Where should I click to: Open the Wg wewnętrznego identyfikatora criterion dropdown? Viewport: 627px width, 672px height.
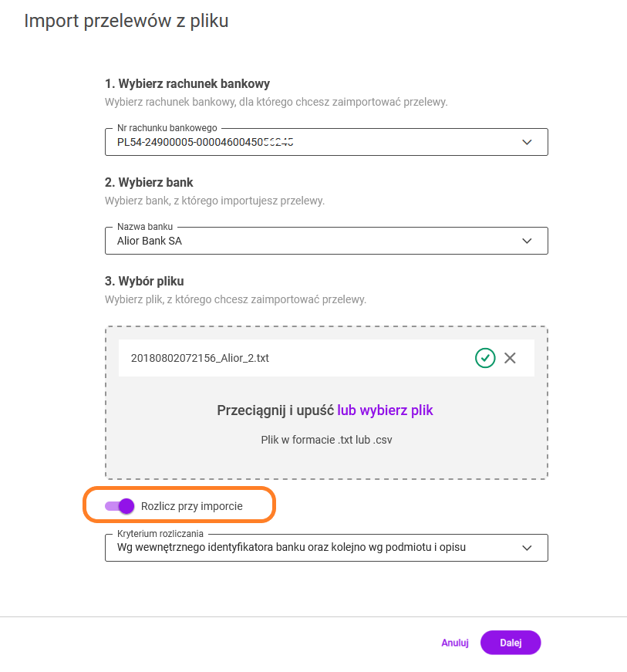308,548
